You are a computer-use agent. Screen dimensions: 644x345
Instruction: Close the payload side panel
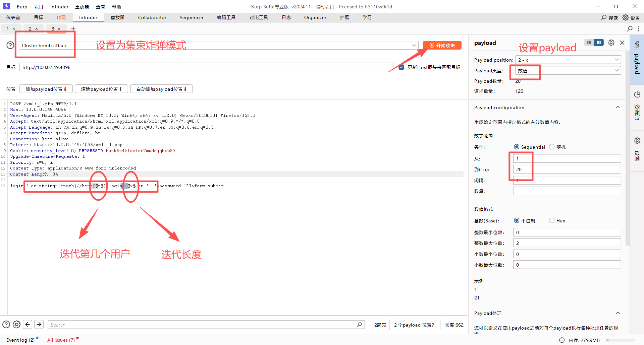click(x=622, y=43)
